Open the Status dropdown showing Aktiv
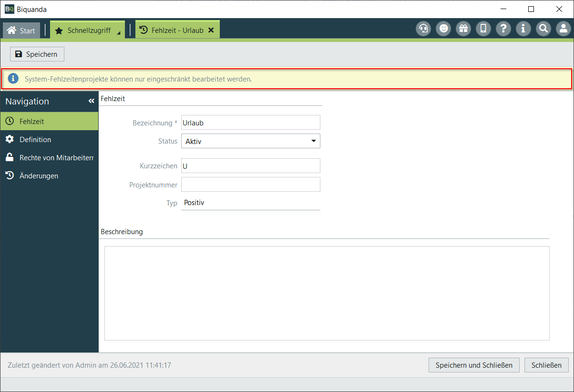The width and height of the screenshot is (574, 392). click(x=251, y=141)
